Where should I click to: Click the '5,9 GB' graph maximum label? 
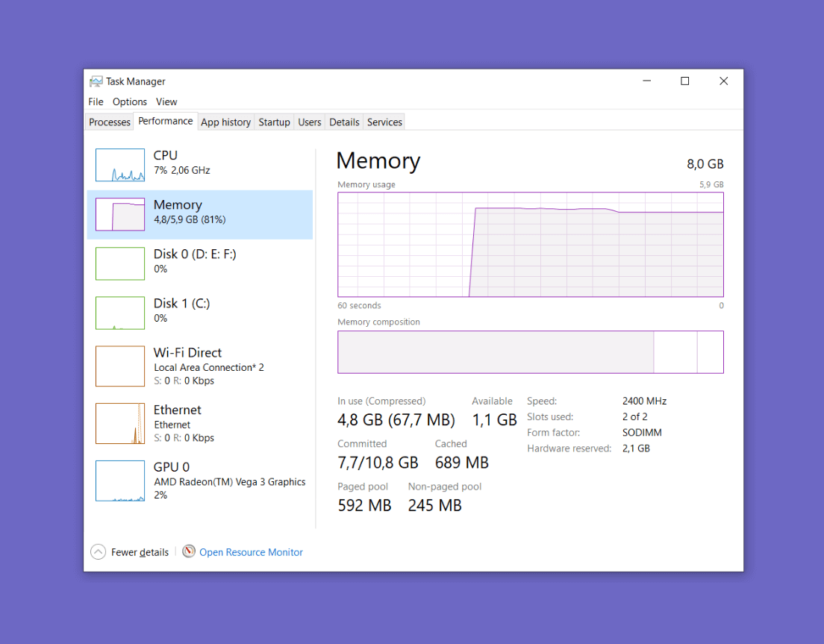711,184
